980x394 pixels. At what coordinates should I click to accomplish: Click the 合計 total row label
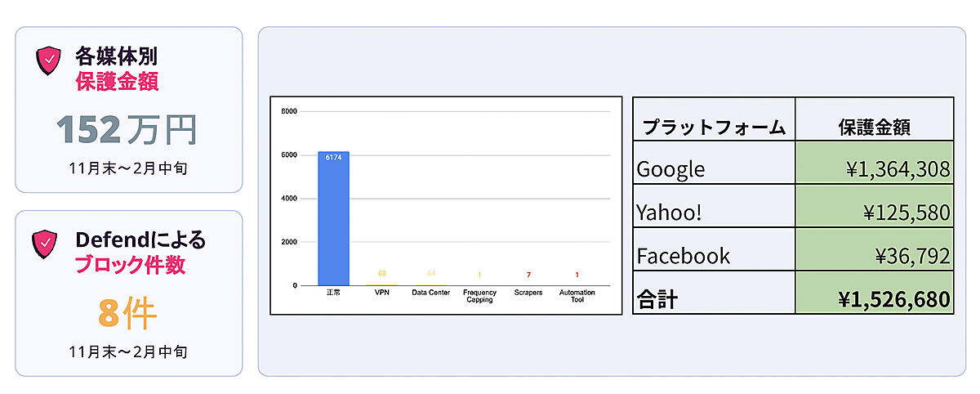pos(657,299)
